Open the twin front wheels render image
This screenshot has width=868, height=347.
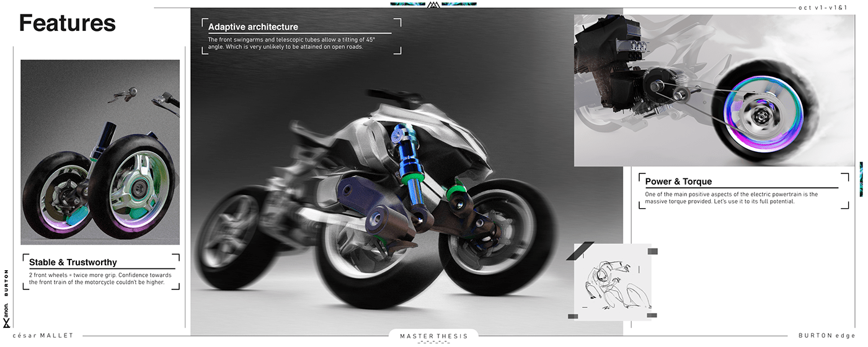100,152
